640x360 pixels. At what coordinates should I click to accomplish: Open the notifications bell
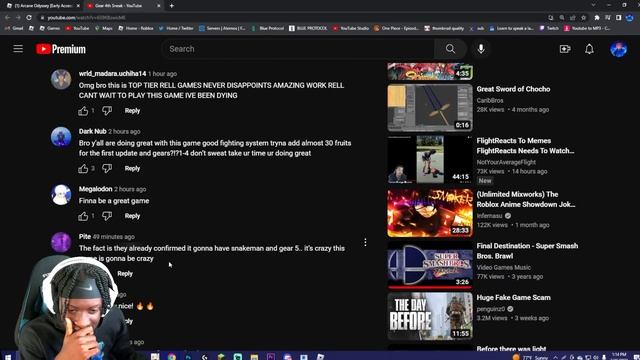[x=589, y=49]
